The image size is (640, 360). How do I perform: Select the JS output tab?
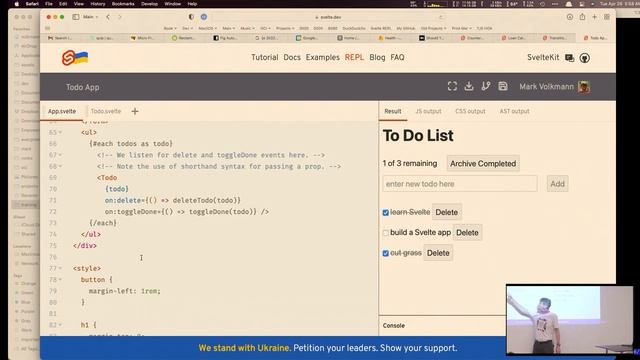tap(428, 111)
